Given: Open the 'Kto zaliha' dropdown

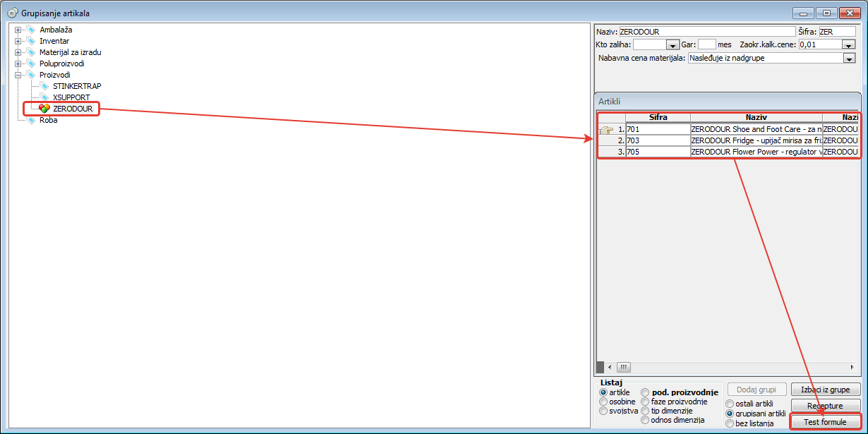Looking at the screenshot, I should [x=673, y=44].
